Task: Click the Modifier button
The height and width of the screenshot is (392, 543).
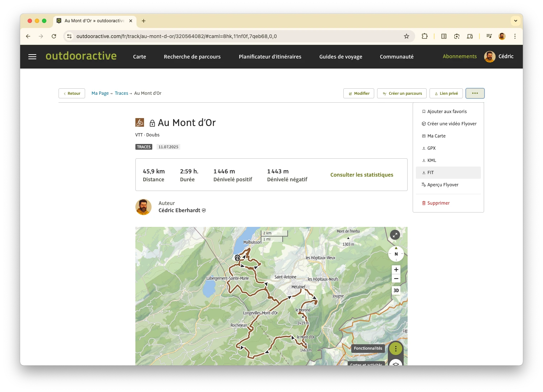Action: point(359,93)
